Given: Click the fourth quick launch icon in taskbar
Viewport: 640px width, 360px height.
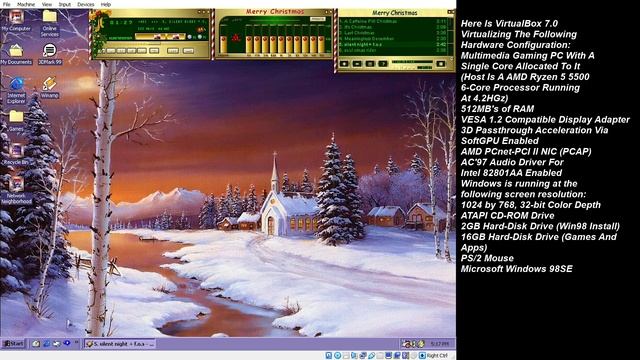Looking at the screenshot, I should pos(67,343).
